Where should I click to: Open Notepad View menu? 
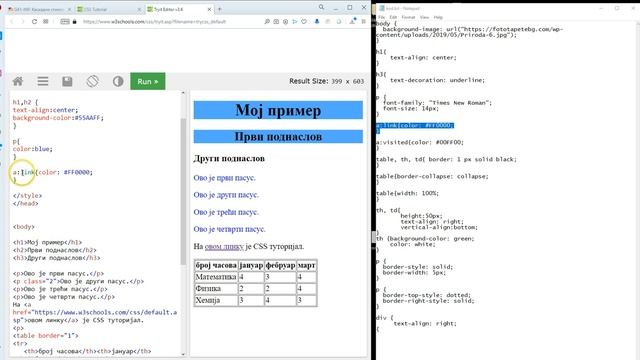(x=424, y=17)
